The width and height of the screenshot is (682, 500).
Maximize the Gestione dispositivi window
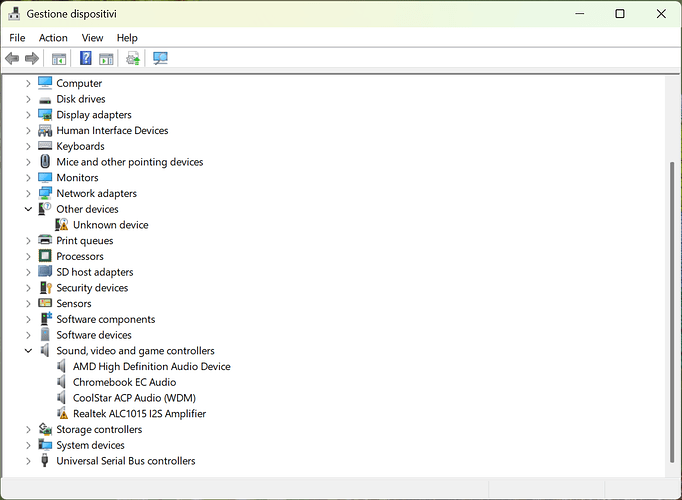620,14
